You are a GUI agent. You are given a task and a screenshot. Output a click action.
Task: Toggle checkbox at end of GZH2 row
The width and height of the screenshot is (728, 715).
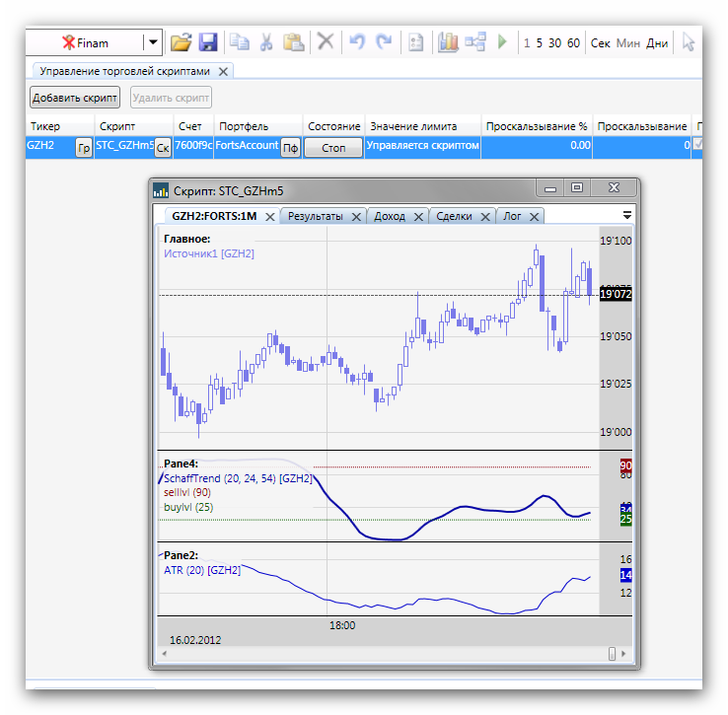(x=699, y=145)
